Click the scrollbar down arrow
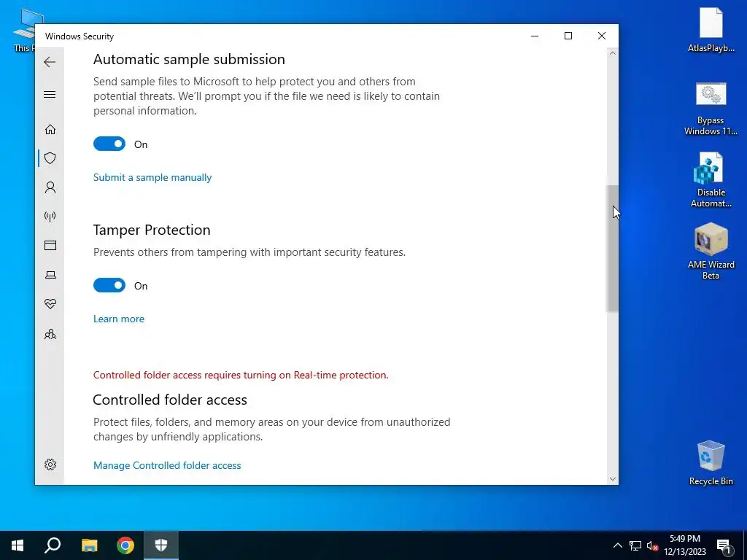The image size is (747, 560). tap(613, 479)
